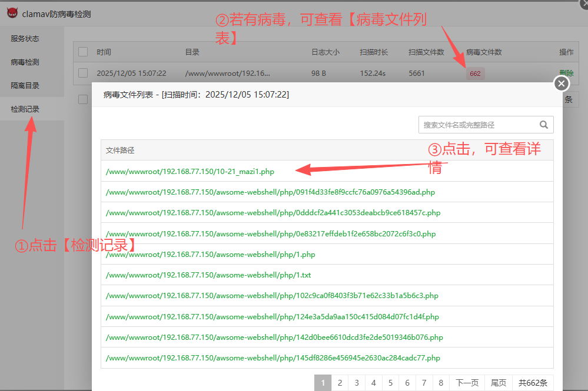Delete the scan record via 删除

click(x=566, y=73)
